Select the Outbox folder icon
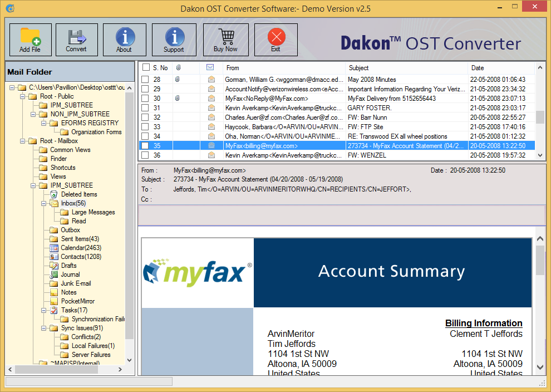Screen dimensions: 551x392 point(54,230)
